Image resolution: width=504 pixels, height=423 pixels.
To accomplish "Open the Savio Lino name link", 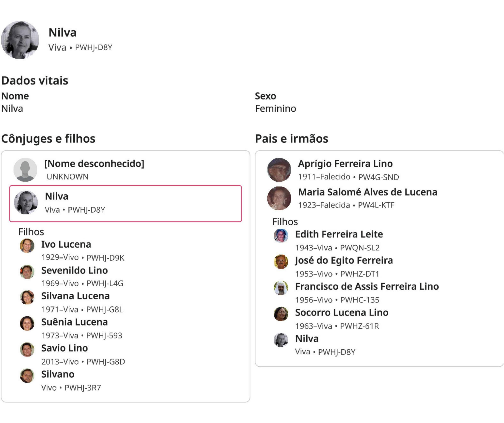I will coord(64,348).
